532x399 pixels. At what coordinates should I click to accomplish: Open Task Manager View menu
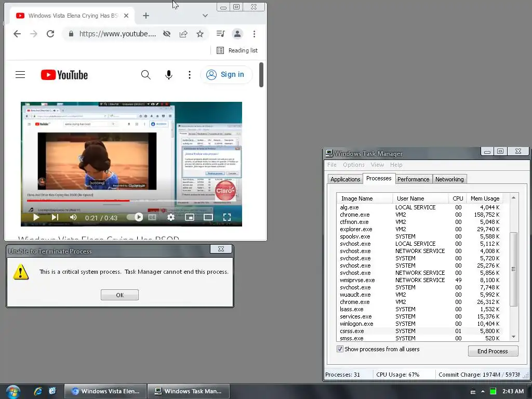coord(377,165)
